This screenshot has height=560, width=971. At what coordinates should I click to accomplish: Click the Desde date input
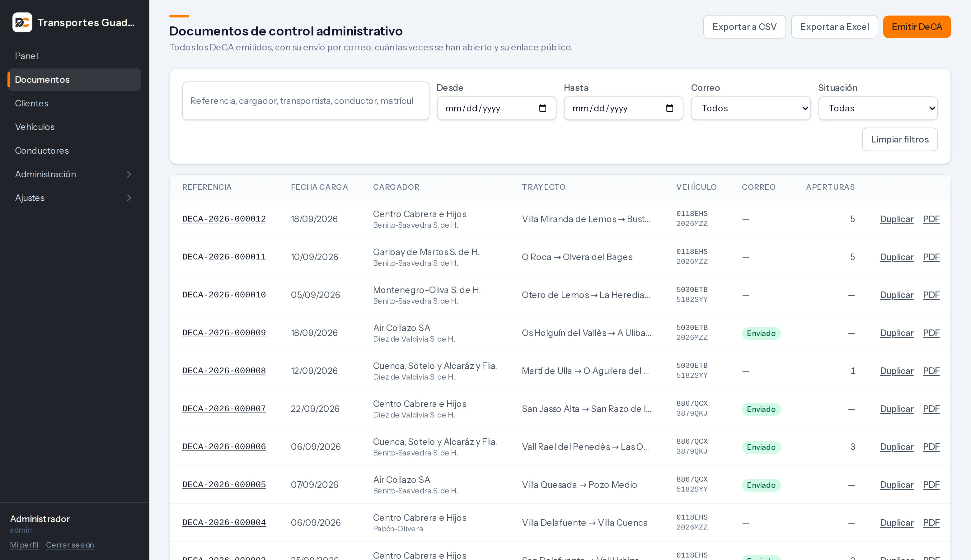pos(496,108)
